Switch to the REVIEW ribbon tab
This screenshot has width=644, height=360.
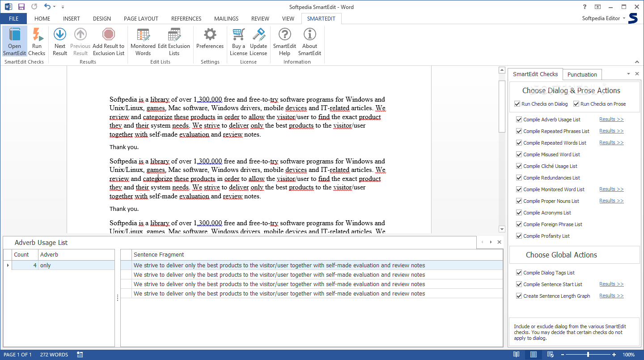(260, 19)
